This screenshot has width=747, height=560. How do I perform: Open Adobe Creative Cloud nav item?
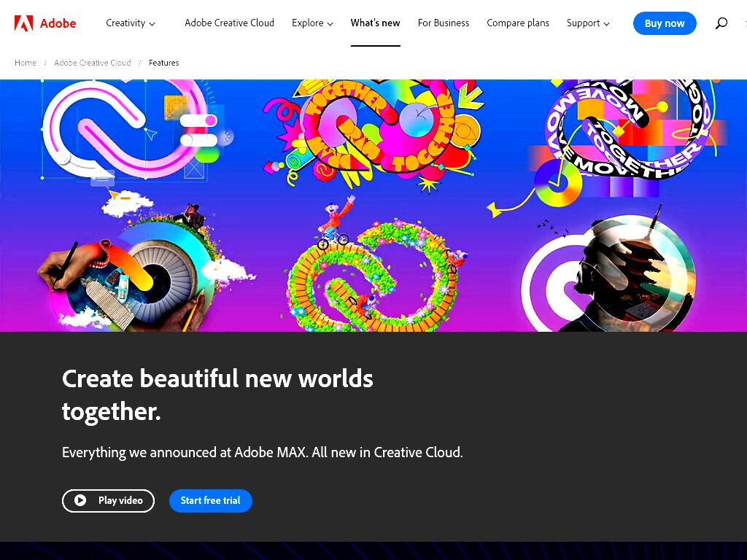click(x=229, y=23)
